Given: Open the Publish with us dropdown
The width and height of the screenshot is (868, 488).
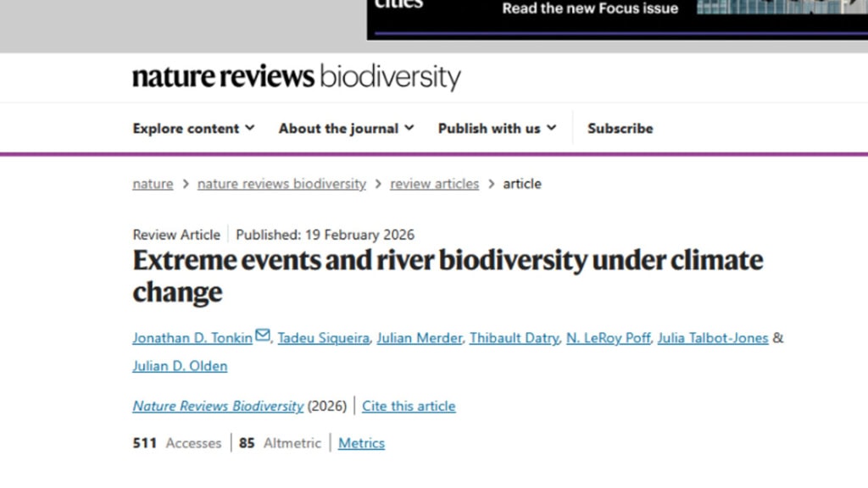Looking at the screenshot, I should click(x=497, y=129).
